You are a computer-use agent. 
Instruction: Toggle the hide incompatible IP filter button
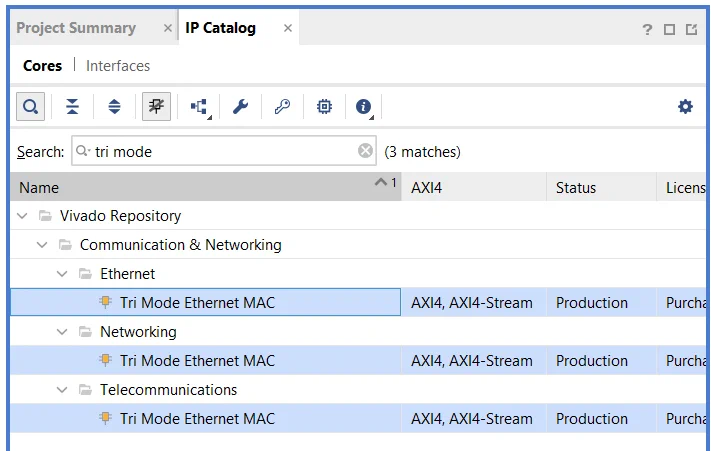[x=156, y=107]
